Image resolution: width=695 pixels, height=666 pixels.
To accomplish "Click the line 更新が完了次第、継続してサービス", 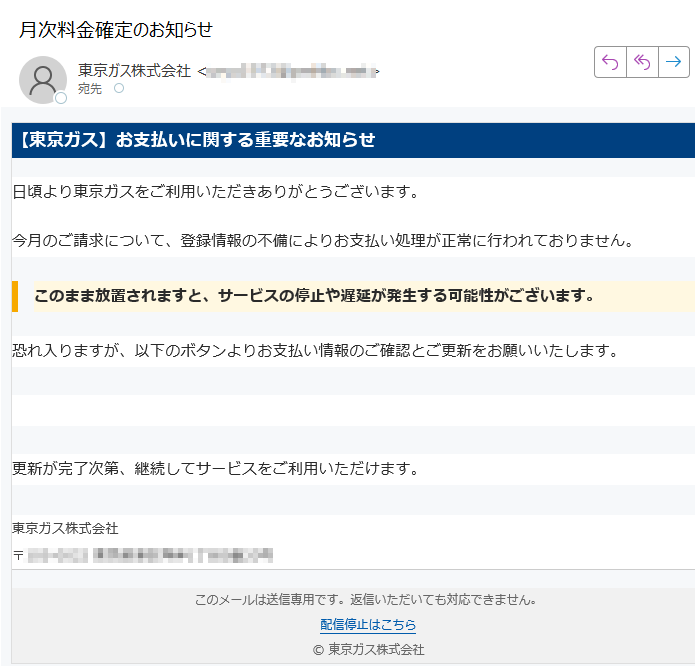I will click(215, 468).
